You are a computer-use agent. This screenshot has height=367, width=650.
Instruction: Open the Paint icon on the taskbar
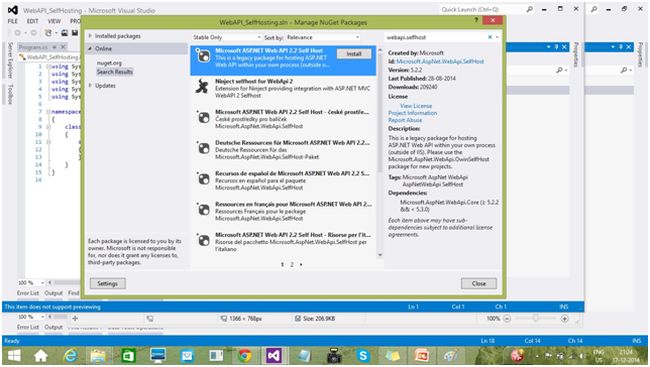[451, 355]
